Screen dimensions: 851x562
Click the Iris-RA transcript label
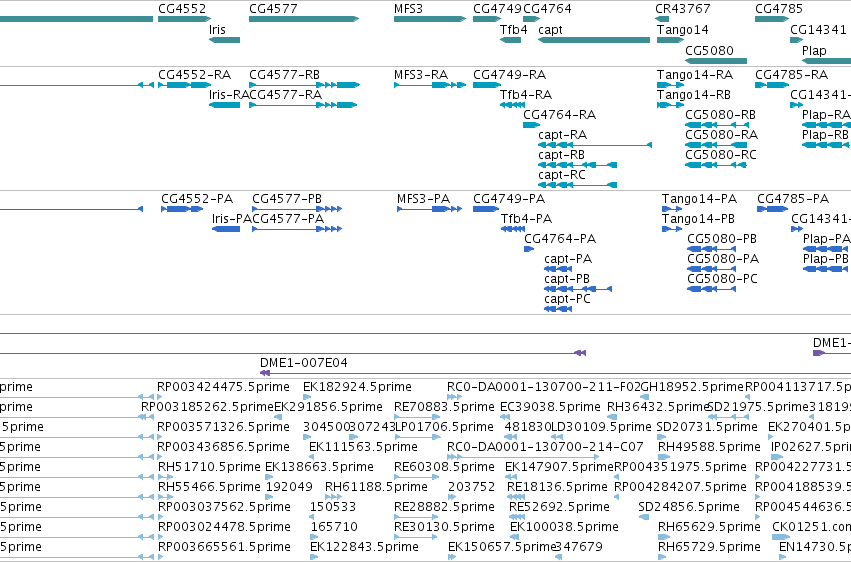point(228,94)
